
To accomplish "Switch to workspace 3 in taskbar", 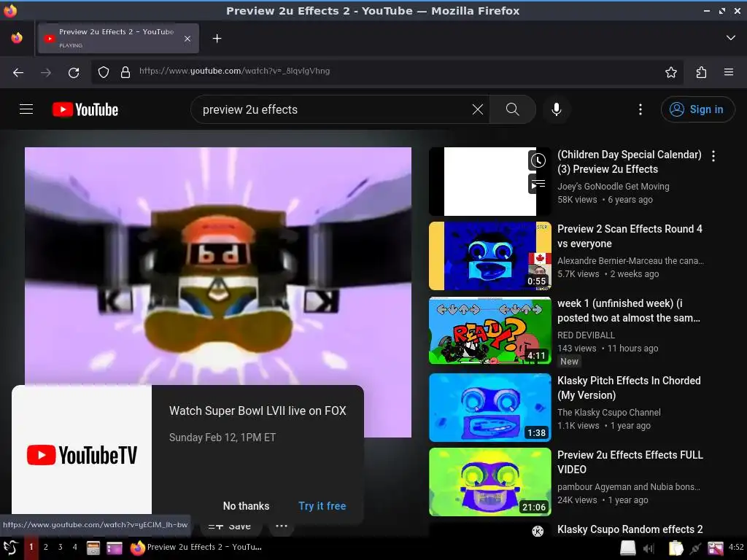I will [60, 547].
